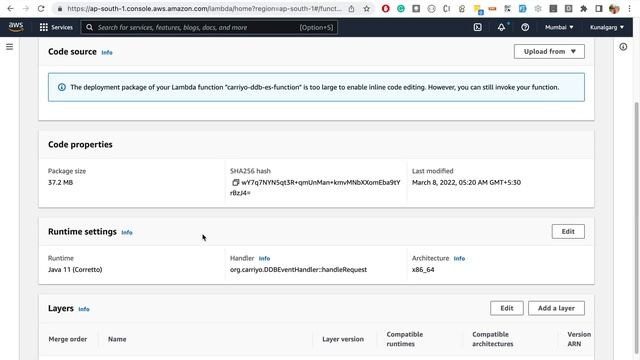
Task: Open the left navigation hamburger menu
Action: point(9,47)
